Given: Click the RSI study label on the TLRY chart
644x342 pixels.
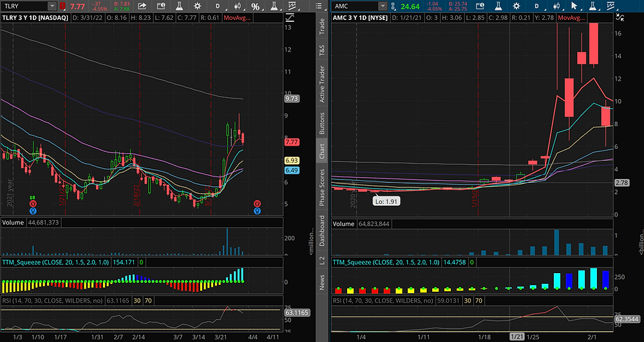Looking at the screenshot, I should [x=53, y=301].
